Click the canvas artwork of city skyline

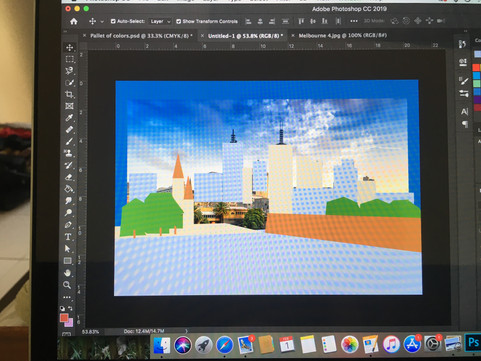click(268, 187)
